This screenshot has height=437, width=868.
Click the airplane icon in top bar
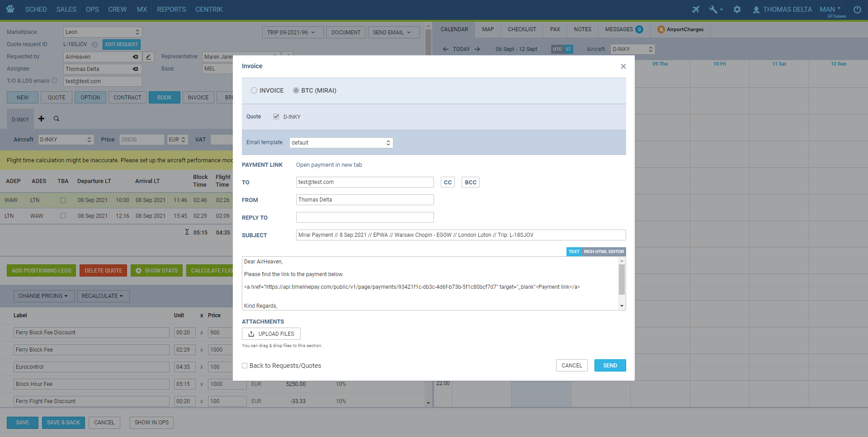(695, 9)
